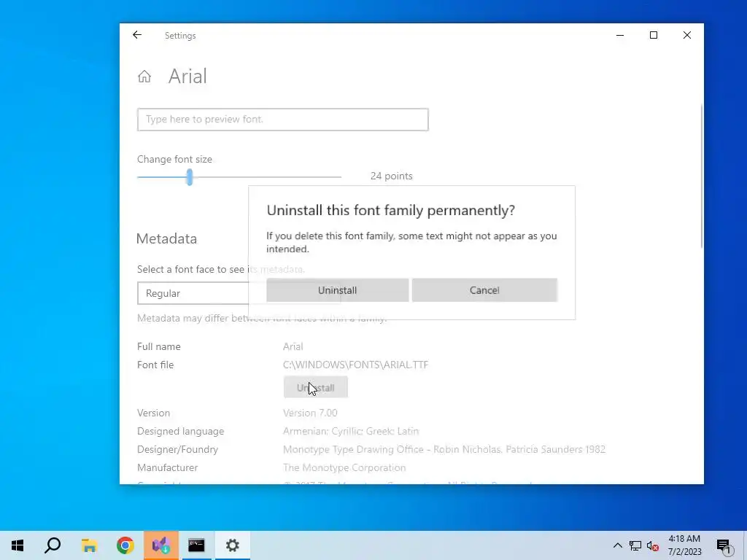Click The Monotype Corporation text
The image size is (747, 560).
click(344, 467)
